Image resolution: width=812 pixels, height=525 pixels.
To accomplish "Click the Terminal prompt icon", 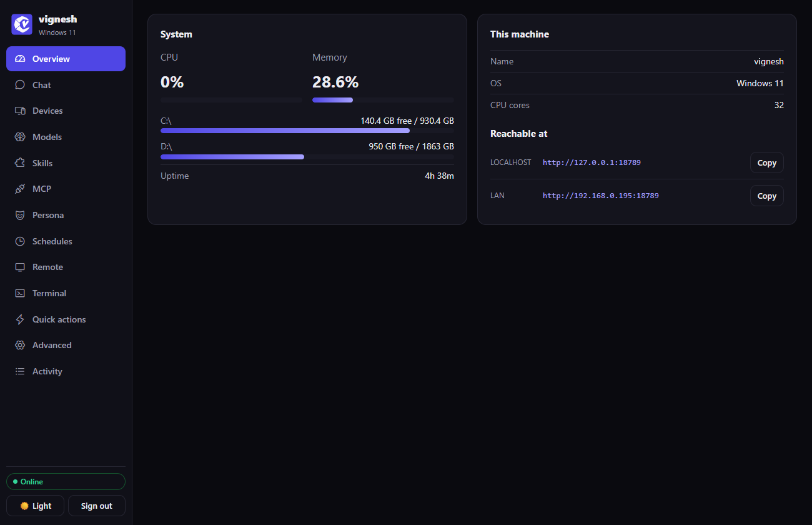I will (20, 293).
